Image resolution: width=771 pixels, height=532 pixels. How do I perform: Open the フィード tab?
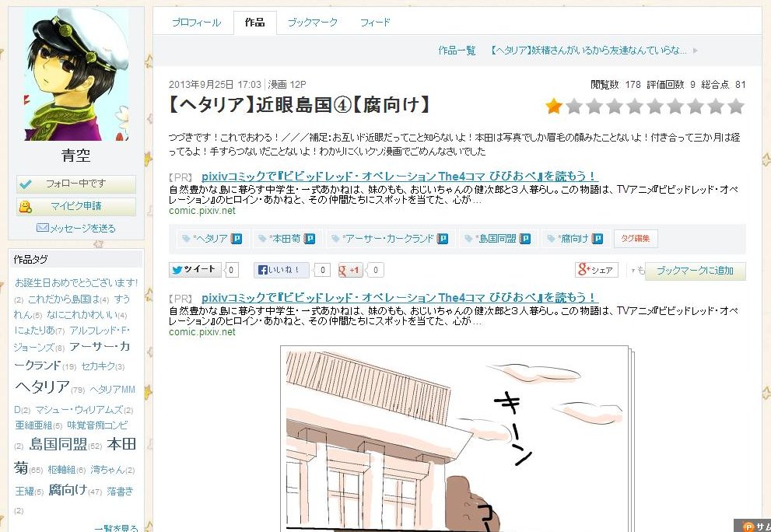(375, 23)
